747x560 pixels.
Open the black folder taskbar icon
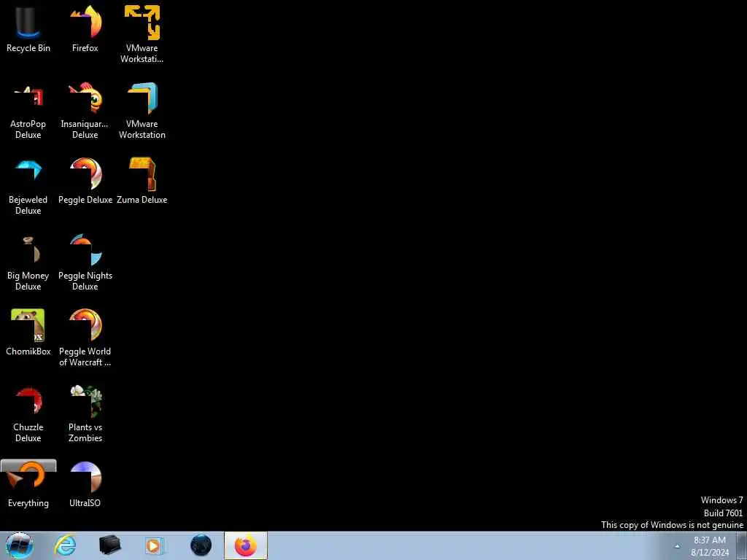click(110, 545)
